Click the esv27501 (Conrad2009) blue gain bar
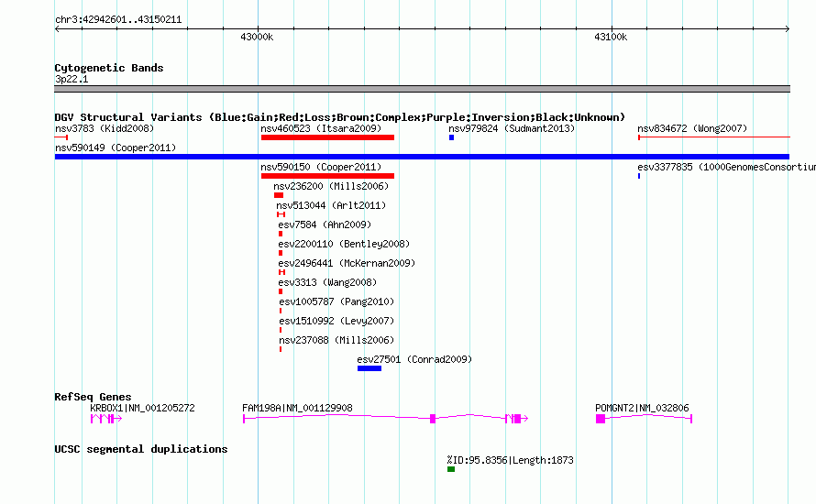The image size is (816, 504). tap(369, 368)
